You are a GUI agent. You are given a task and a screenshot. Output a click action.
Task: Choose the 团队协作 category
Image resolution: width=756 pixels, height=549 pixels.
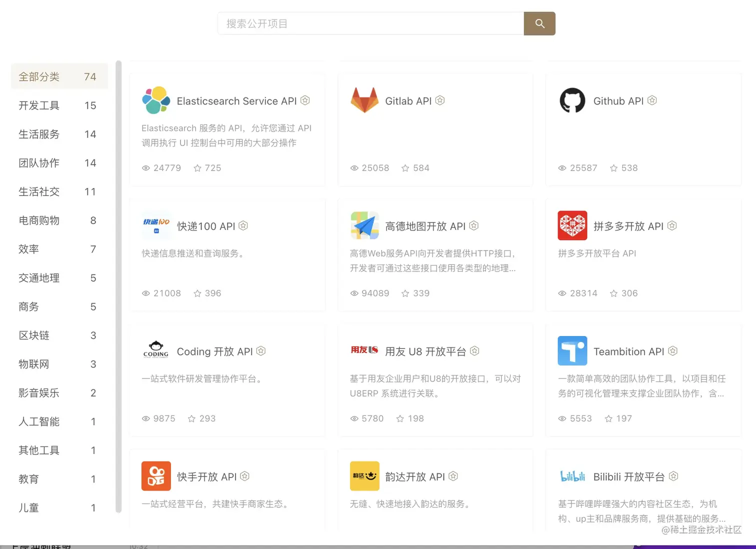point(59,163)
